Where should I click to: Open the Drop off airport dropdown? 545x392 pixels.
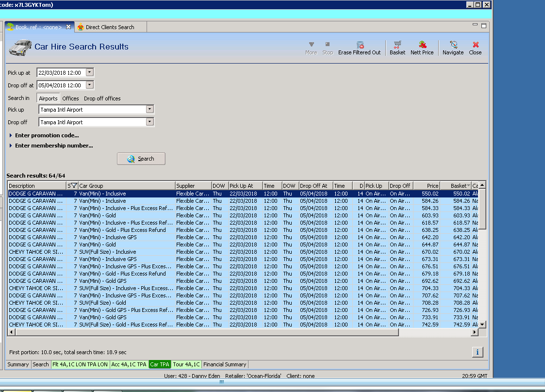(150, 122)
